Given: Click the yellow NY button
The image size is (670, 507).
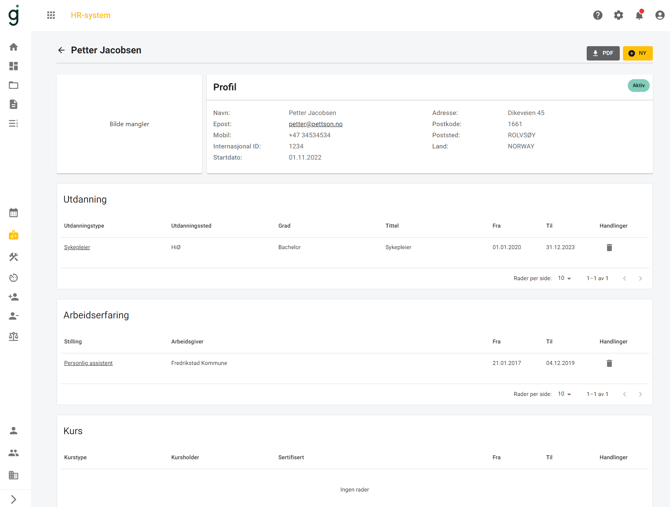Looking at the screenshot, I should pos(637,53).
